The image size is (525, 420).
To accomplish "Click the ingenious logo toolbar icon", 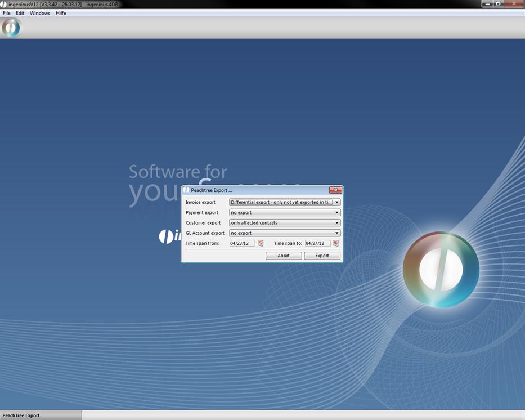I will (x=11, y=28).
